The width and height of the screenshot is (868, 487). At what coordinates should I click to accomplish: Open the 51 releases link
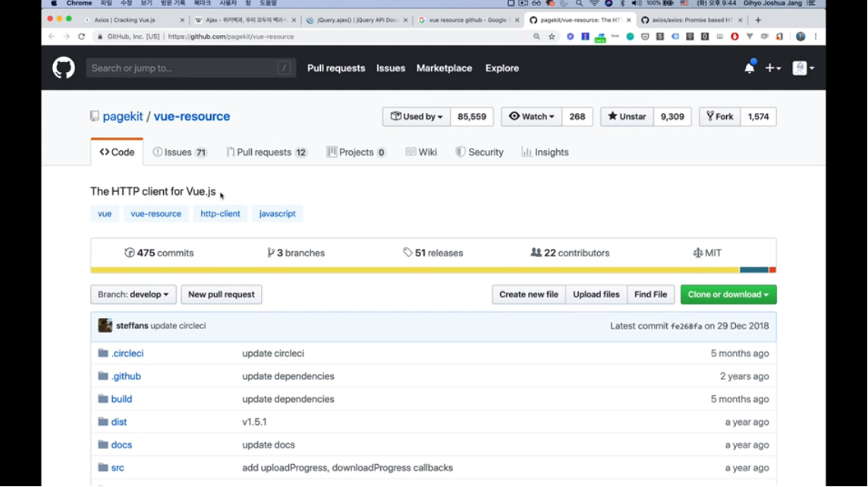pos(433,253)
